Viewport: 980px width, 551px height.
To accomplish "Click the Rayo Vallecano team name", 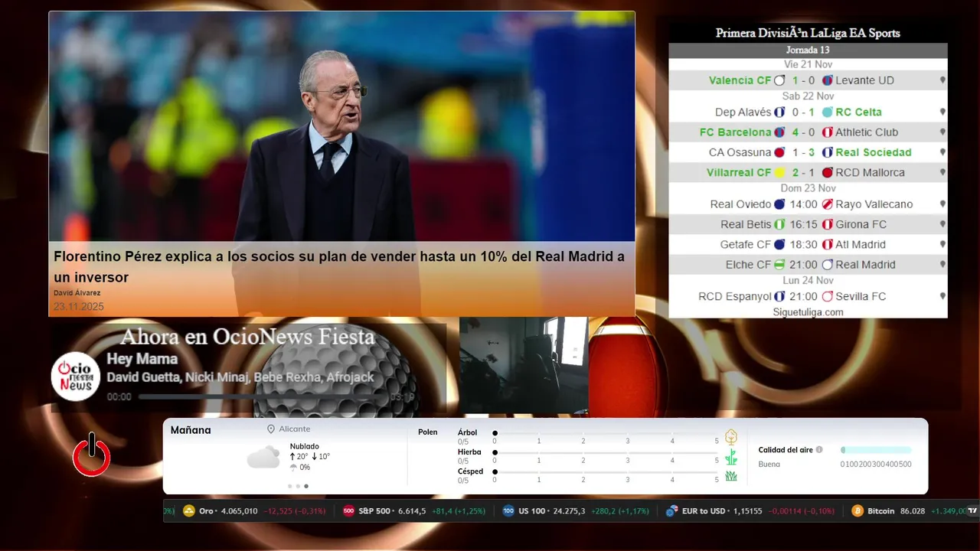I will (874, 204).
